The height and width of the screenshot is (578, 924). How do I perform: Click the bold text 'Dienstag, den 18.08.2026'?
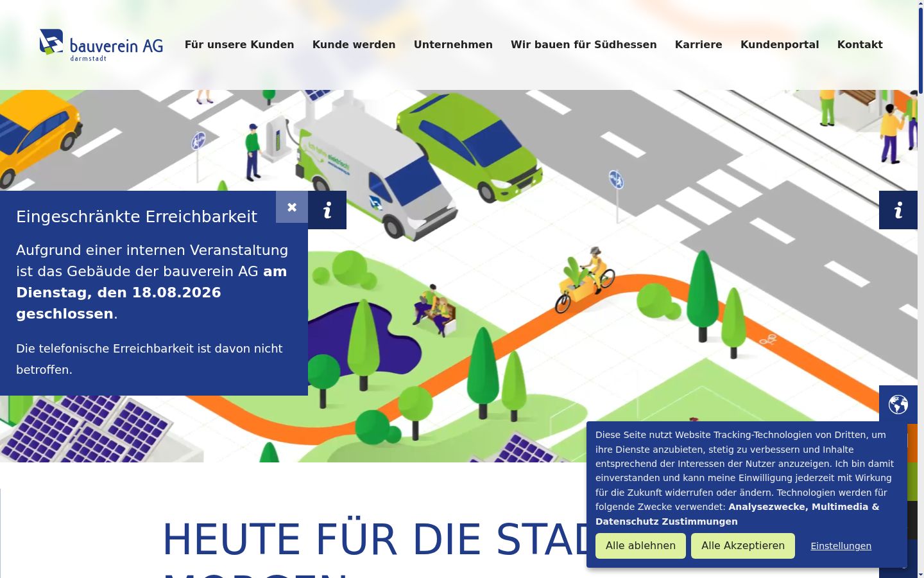119,292
